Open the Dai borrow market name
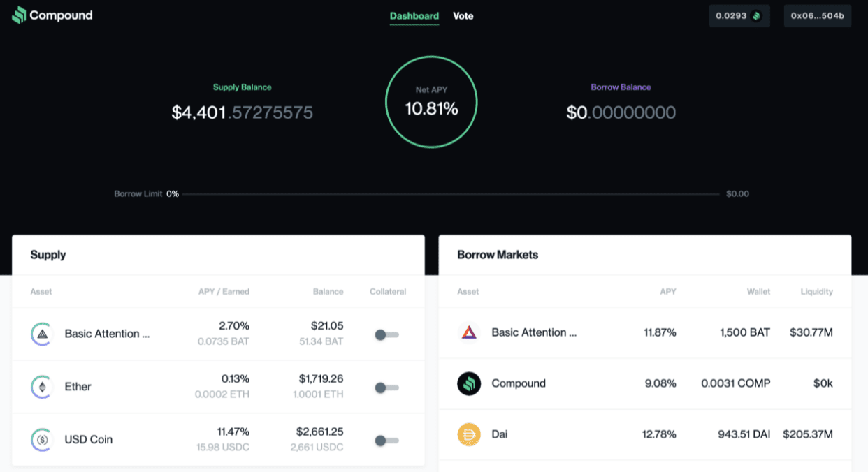The width and height of the screenshot is (868, 472). [500, 434]
